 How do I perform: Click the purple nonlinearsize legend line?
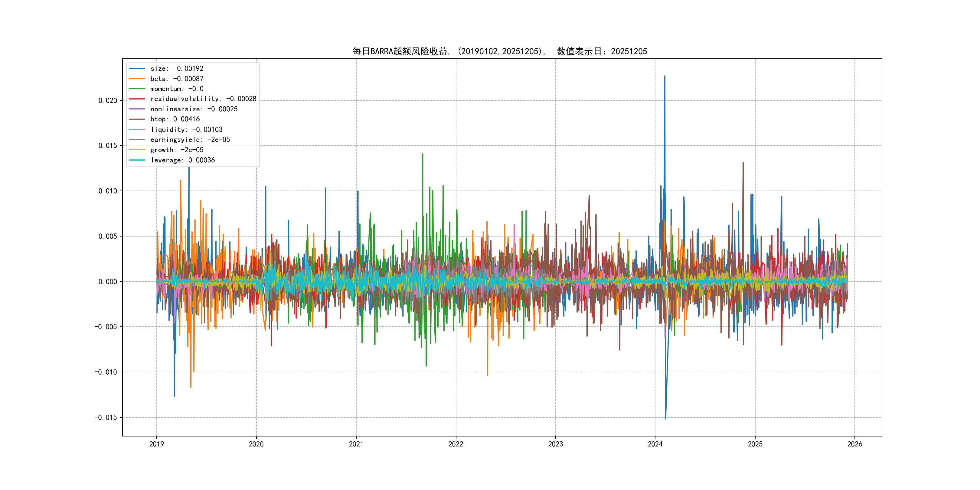point(137,109)
